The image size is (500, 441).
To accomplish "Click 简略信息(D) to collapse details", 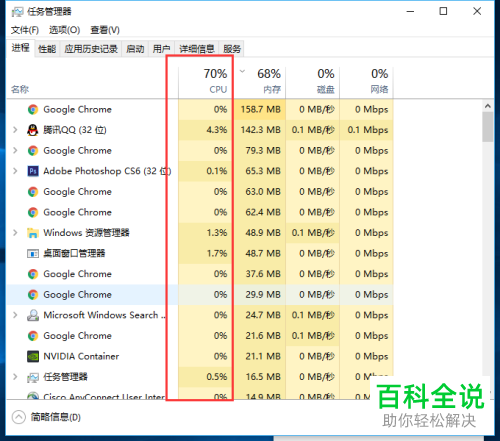I will point(56,417).
